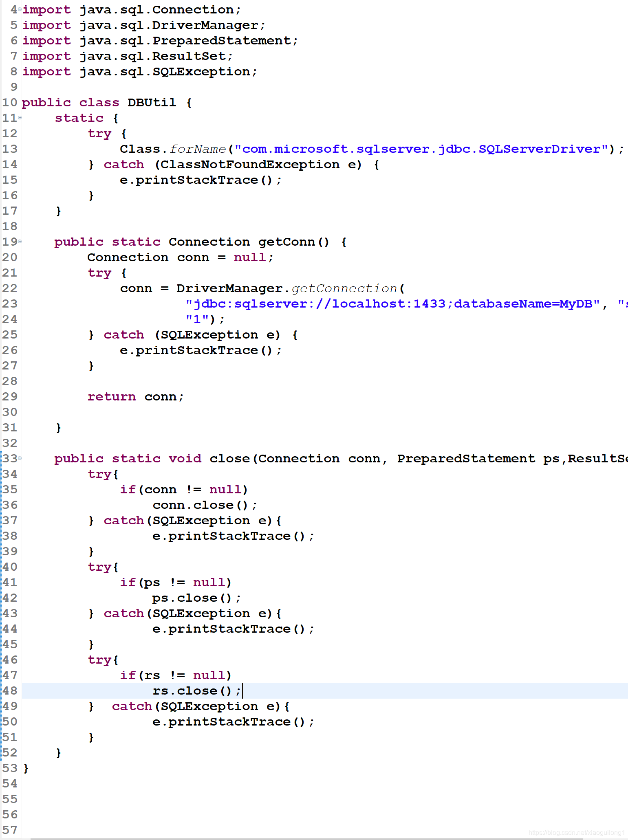628x840 pixels.
Task: Click import java.sql.Connection line
Action: click(x=132, y=10)
